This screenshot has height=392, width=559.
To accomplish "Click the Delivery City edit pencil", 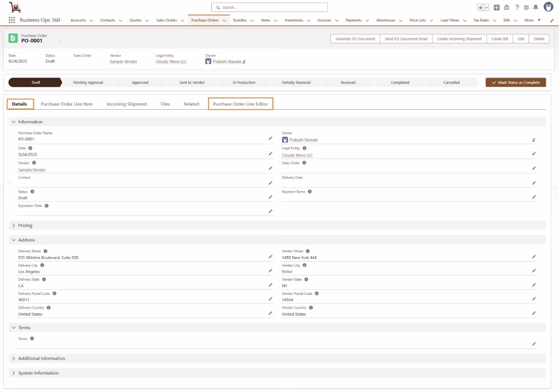I will click(x=270, y=271).
